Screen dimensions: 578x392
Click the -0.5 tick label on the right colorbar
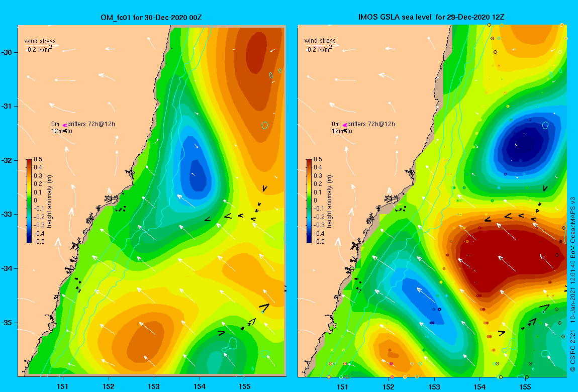[319, 242]
